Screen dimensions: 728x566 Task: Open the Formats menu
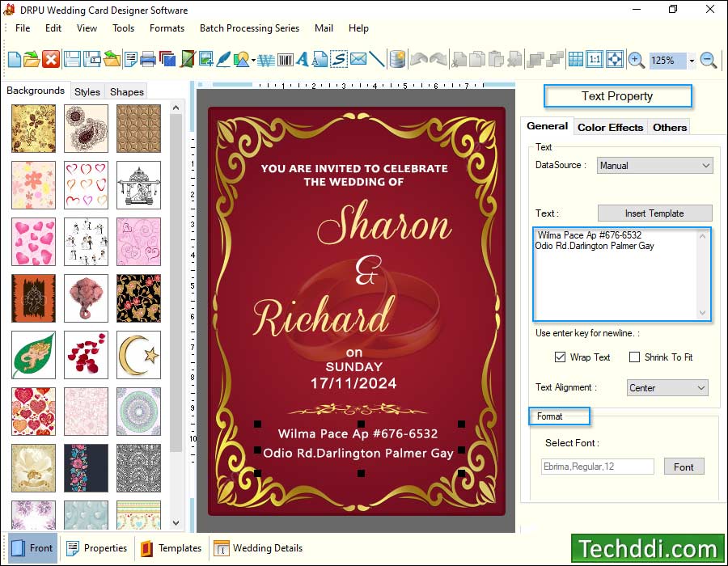[167, 28]
